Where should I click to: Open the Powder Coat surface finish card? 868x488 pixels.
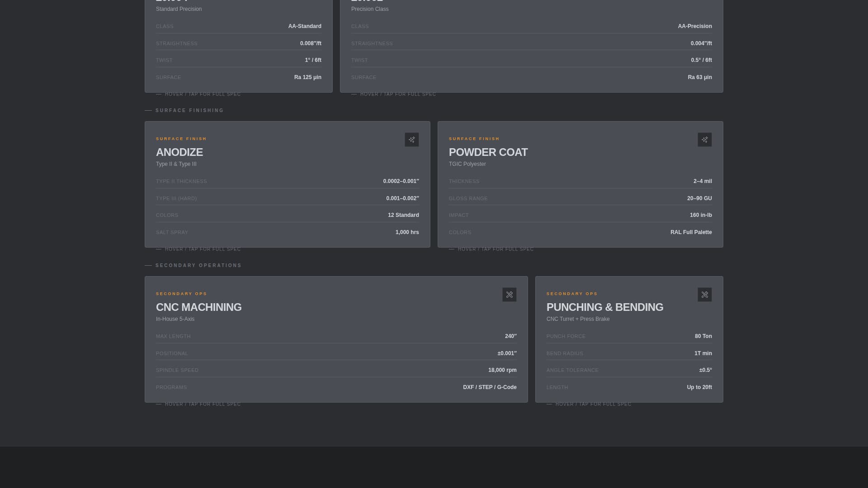point(580,184)
